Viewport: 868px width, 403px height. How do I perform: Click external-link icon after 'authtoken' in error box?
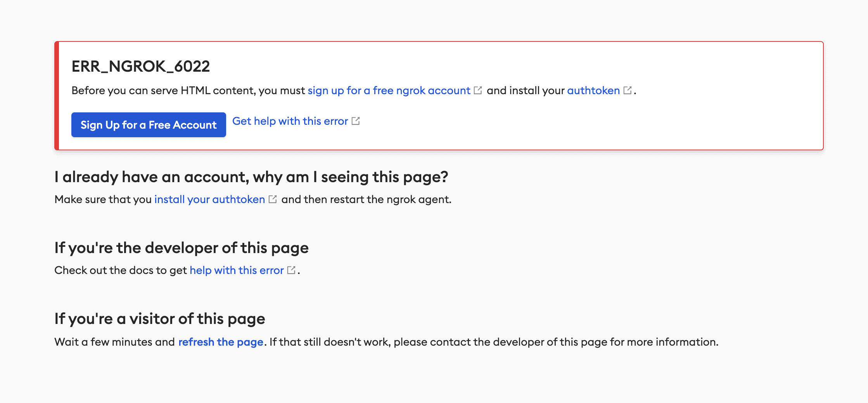(x=628, y=90)
